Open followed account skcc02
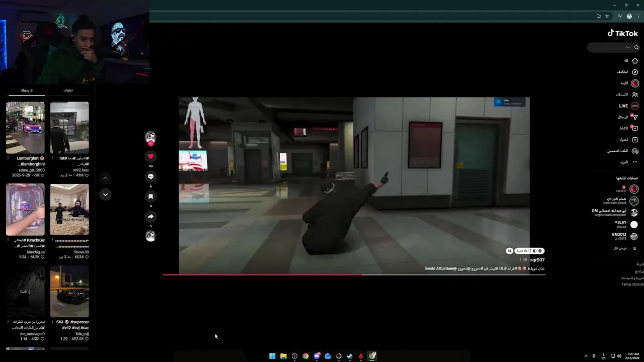The image size is (644, 362). tap(625, 189)
